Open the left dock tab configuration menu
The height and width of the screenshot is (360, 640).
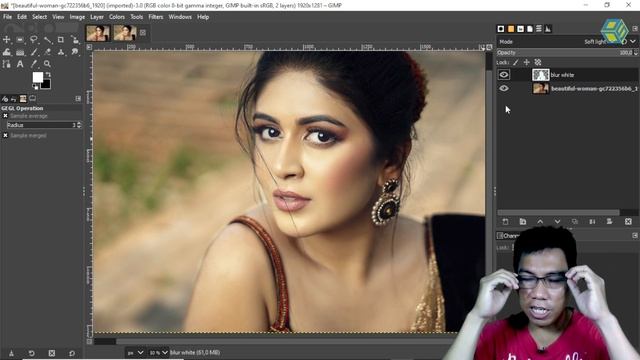[x=78, y=99]
